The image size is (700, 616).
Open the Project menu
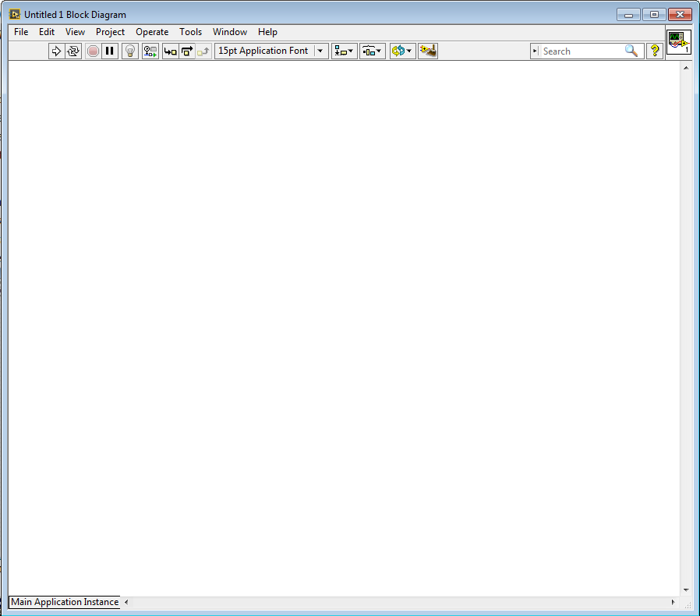pyautogui.click(x=110, y=32)
